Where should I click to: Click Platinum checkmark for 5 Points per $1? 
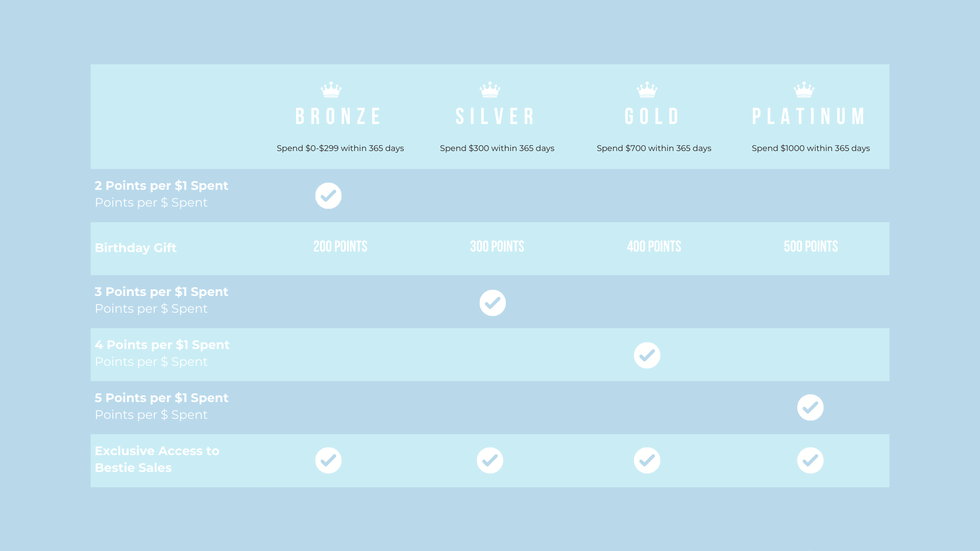(x=811, y=408)
